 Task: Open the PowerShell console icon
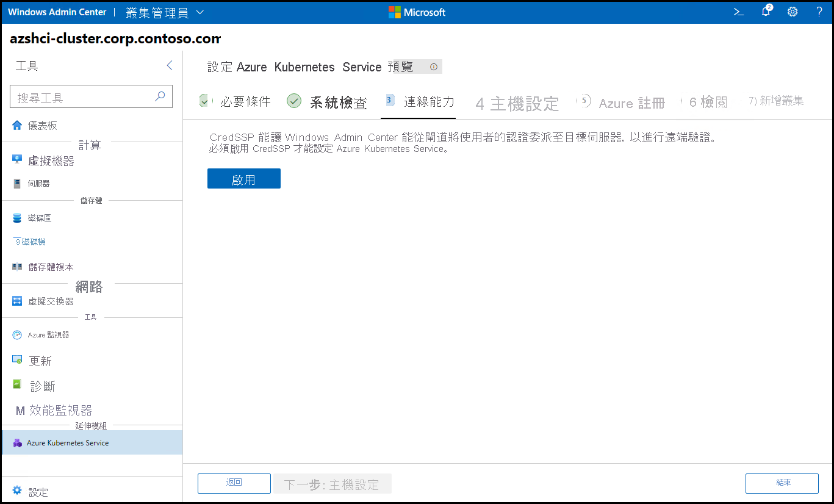[739, 12]
